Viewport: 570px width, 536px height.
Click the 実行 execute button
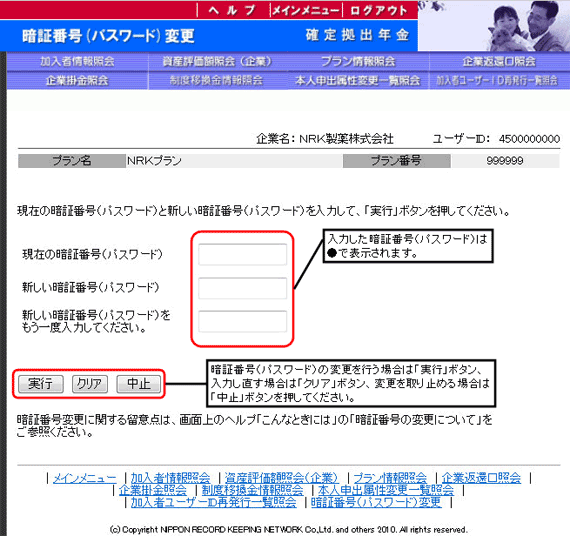tap(41, 384)
